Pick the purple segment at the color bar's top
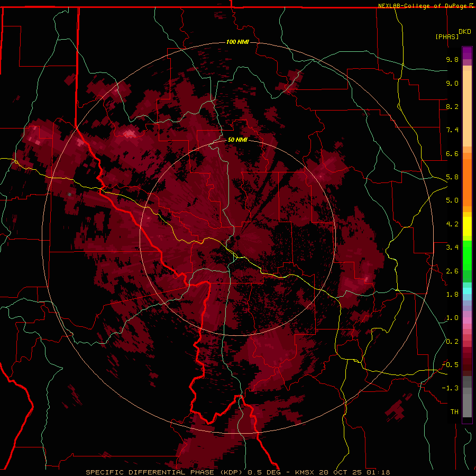Screen dimensions: 476x476 click(467, 53)
